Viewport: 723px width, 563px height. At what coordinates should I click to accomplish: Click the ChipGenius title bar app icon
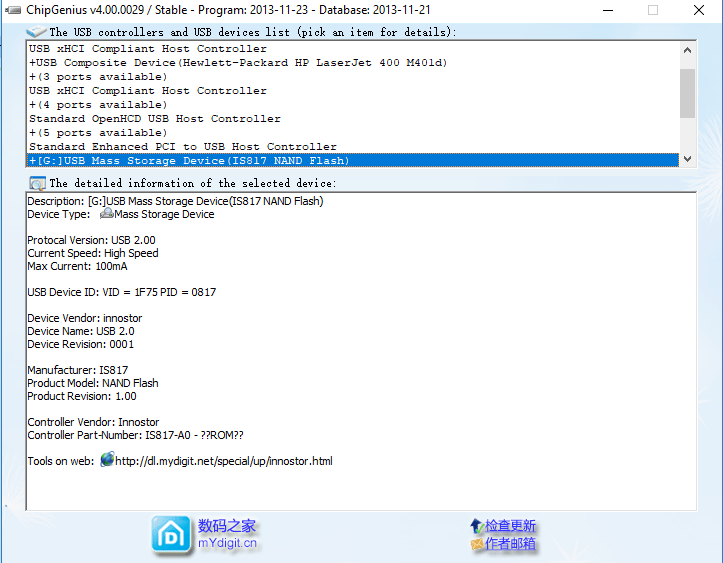[13, 10]
